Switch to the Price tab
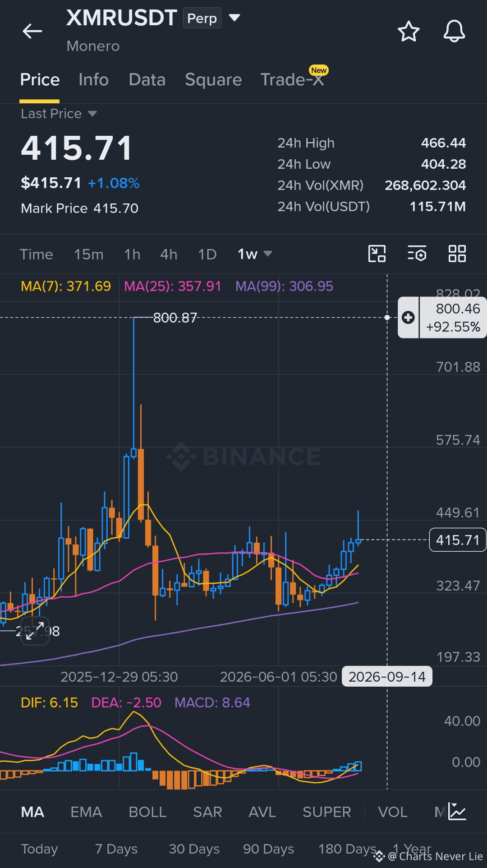487x868 pixels. [40, 80]
